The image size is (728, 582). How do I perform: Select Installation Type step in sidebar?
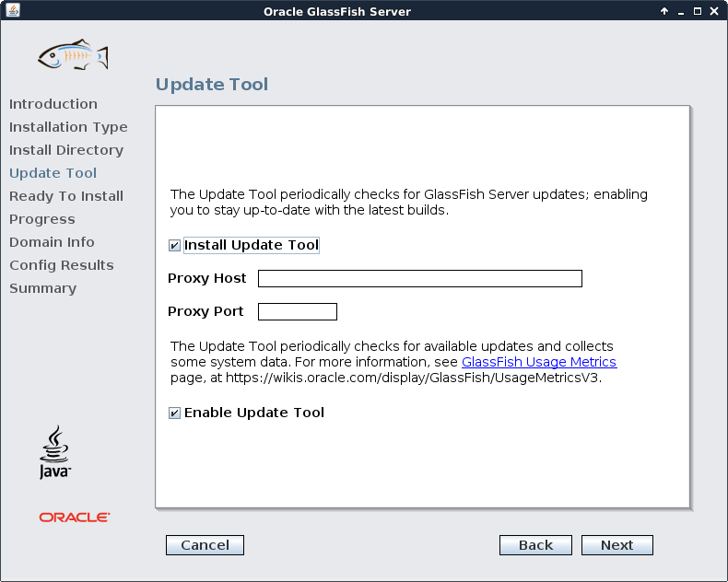[68, 127]
